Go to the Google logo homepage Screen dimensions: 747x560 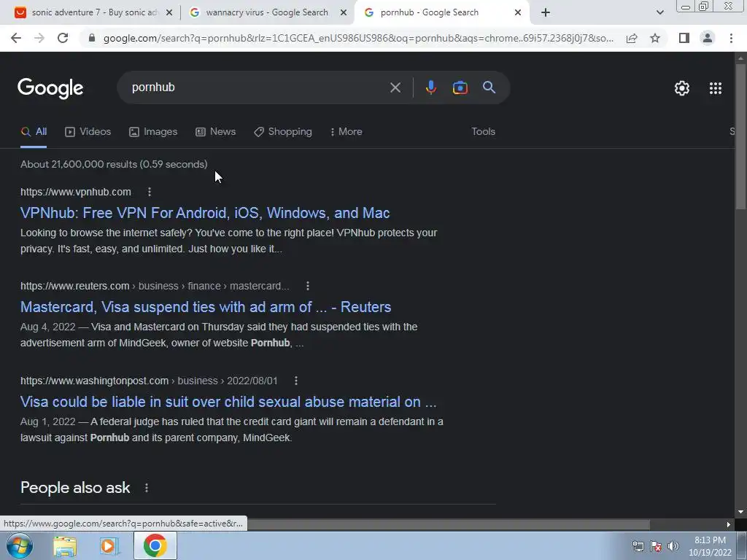click(x=50, y=88)
